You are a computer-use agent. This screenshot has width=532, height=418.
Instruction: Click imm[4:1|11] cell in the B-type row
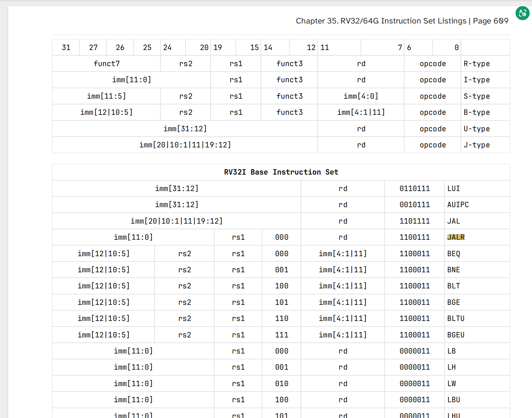(x=361, y=112)
